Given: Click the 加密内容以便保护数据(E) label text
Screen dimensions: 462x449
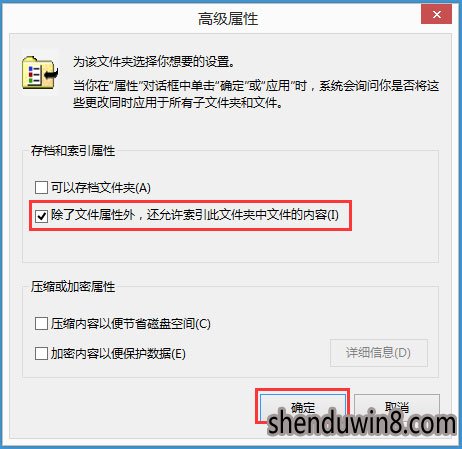Looking at the screenshot, I should 118,353.
